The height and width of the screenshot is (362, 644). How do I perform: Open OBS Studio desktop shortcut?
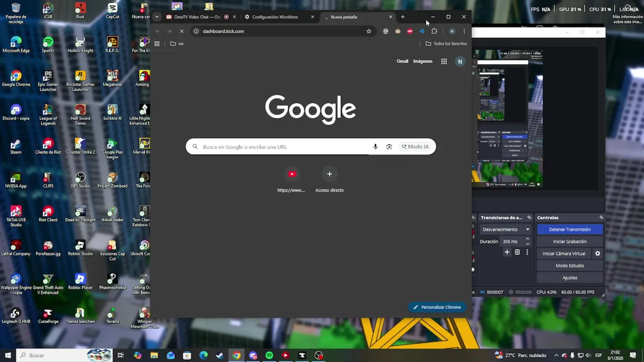coord(80,180)
